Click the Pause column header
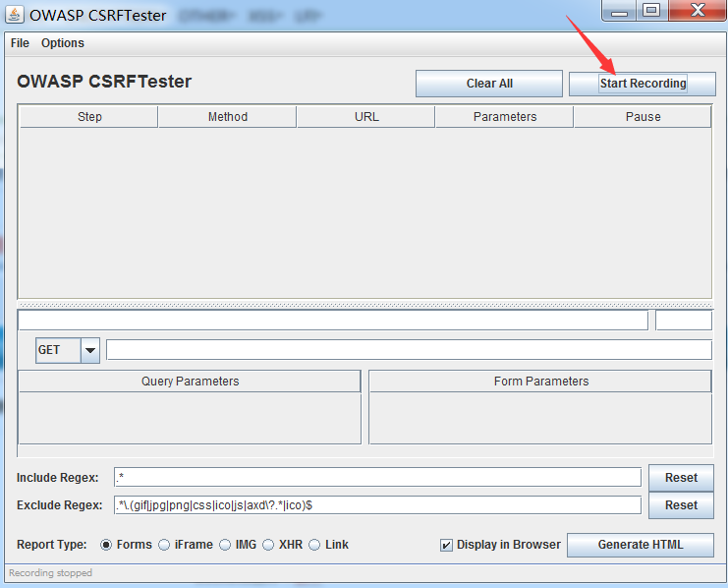This screenshot has height=588, width=728. [643, 117]
